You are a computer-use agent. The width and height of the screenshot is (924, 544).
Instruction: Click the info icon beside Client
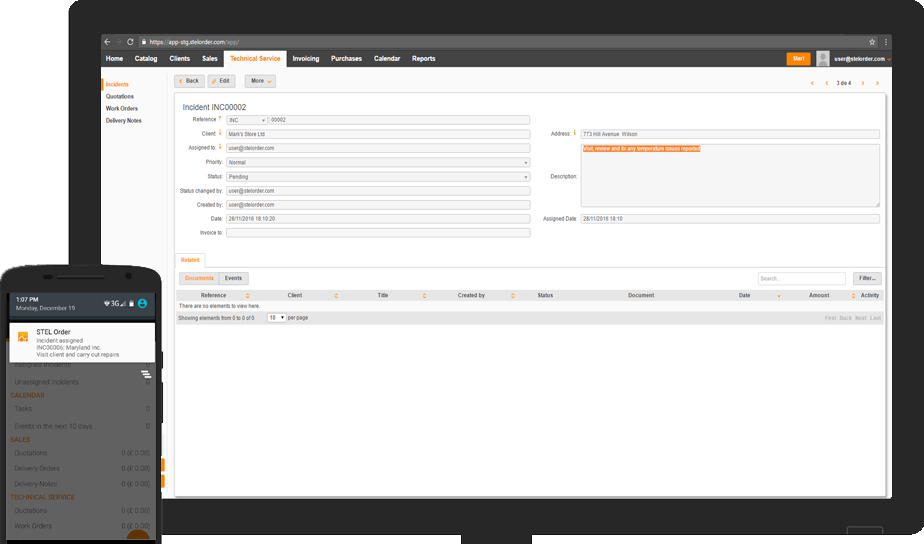pos(220,133)
